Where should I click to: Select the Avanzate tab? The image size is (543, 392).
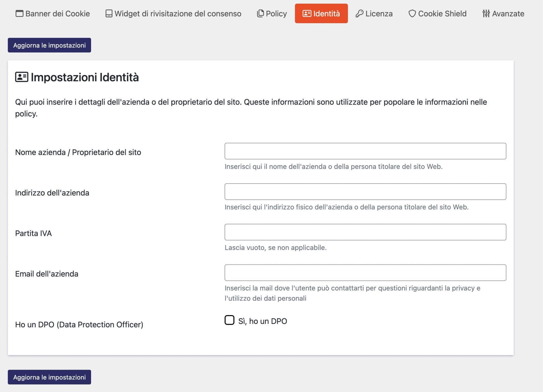[x=503, y=14]
